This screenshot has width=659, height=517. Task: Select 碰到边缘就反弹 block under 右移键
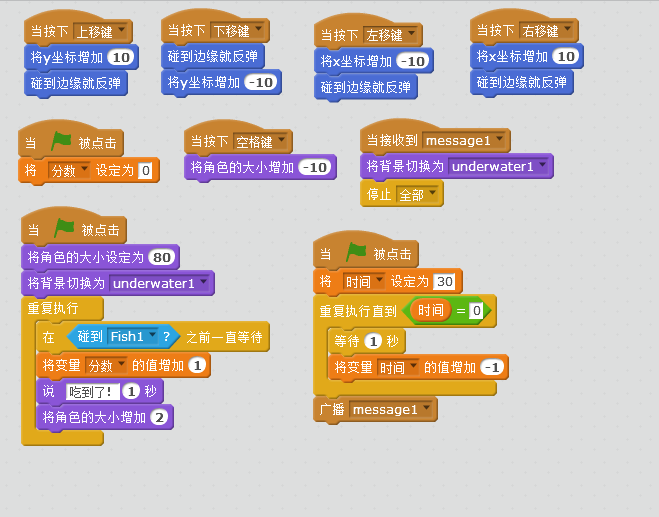[522, 82]
